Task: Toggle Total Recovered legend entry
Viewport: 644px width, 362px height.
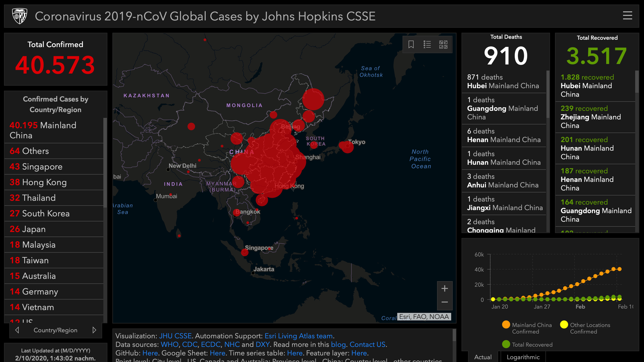Action: (x=527, y=344)
